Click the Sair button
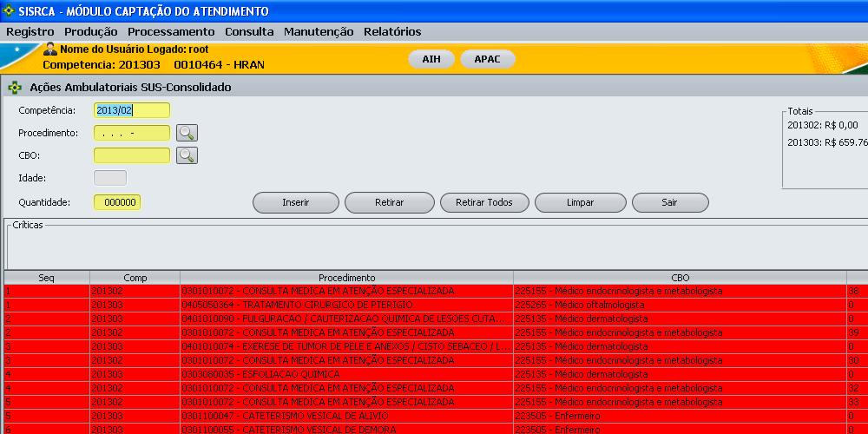This screenshot has width=868, height=434. [669, 202]
